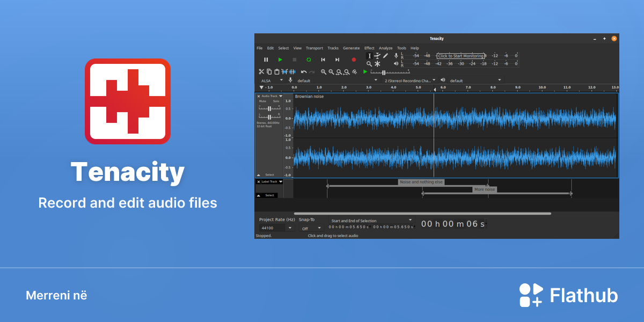The width and height of the screenshot is (644, 322).
Task: Click Fit selection to width icon
Action: click(339, 71)
